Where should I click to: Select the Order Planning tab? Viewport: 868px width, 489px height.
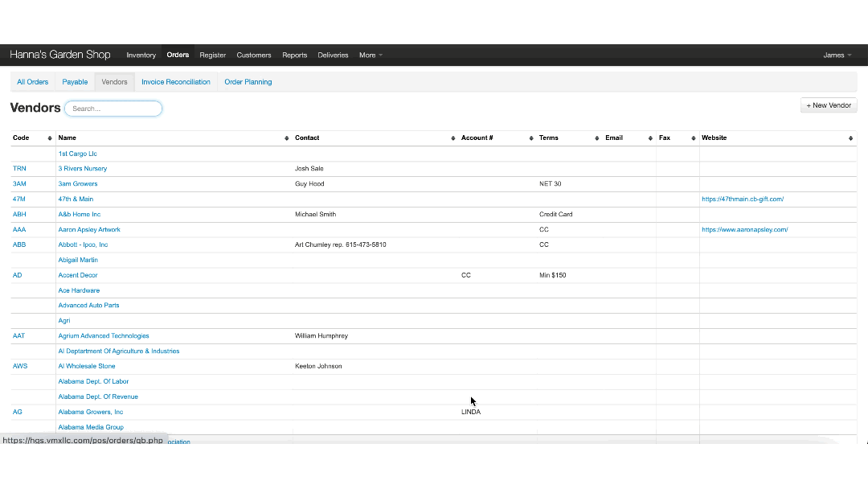tap(248, 82)
